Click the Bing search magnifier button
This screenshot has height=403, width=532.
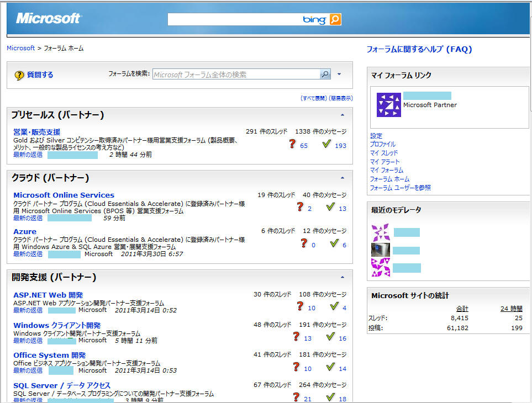tap(335, 19)
